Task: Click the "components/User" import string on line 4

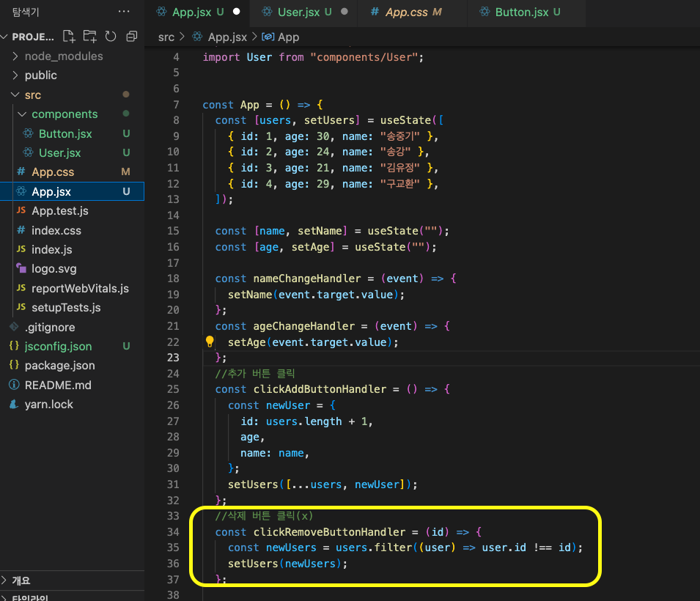Action: point(364,57)
